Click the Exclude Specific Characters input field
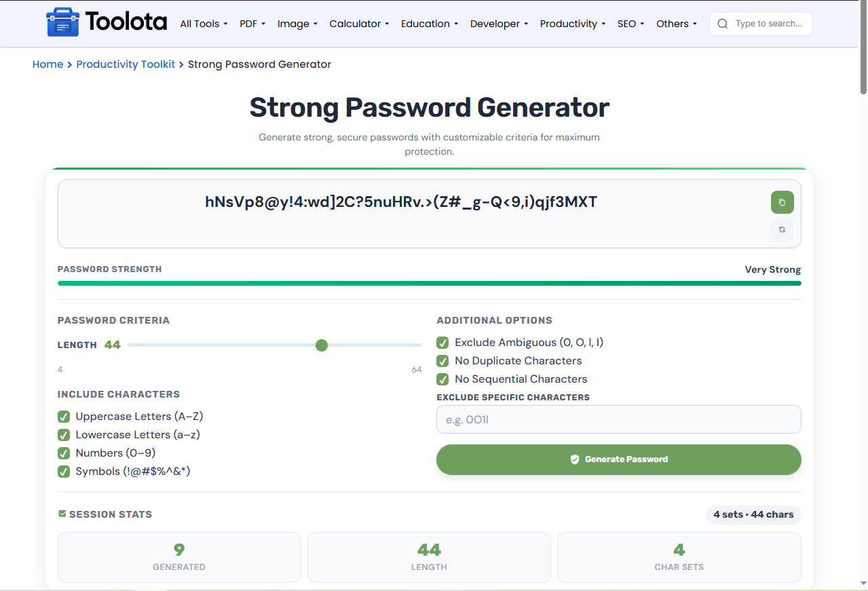Screen dimensions: 868x591 click(618, 419)
